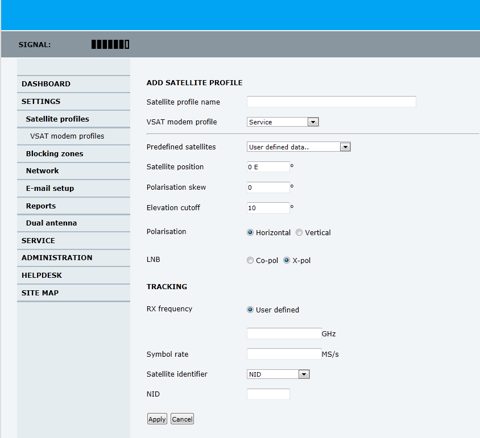
Task: Click the Polarisation skew field
Action: pos(268,187)
